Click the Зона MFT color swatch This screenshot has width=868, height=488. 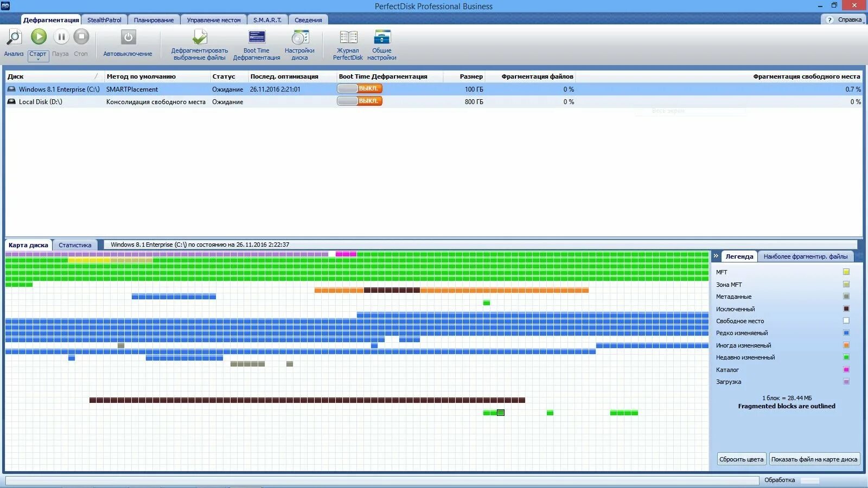pos(846,284)
